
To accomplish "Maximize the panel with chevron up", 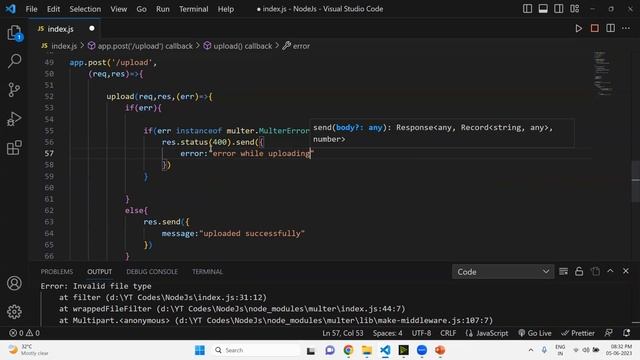I will 610,271.
